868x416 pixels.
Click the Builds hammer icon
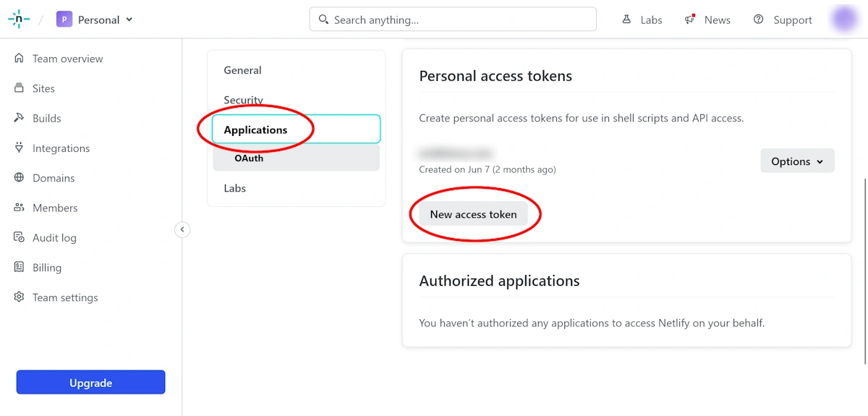click(x=19, y=118)
